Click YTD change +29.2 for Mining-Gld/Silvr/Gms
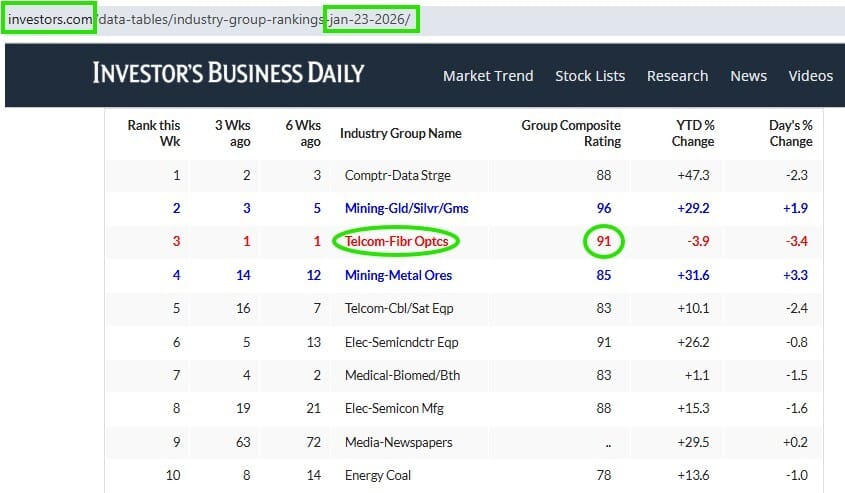The height and width of the screenshot is (493, 845). point(694,208)
